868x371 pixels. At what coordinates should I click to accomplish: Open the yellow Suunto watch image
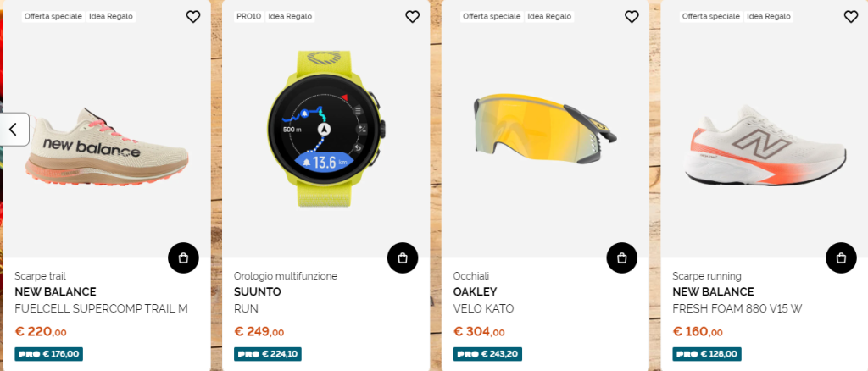click(326, 130)
